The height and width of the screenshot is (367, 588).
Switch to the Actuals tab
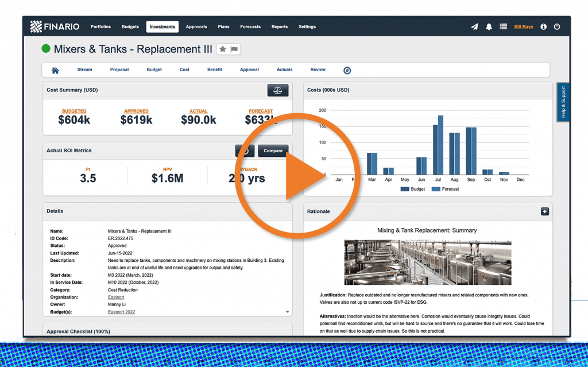click(285, 70)
